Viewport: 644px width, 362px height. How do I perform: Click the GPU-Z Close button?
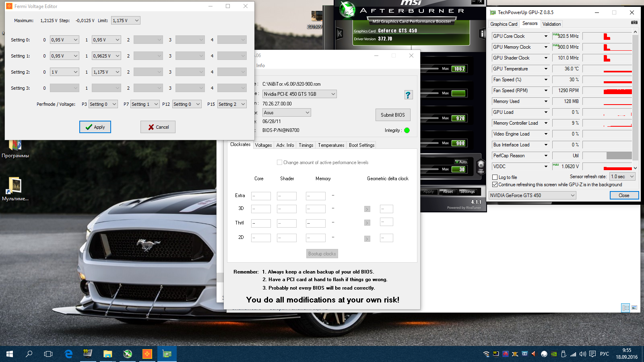[x=624, y=195]
